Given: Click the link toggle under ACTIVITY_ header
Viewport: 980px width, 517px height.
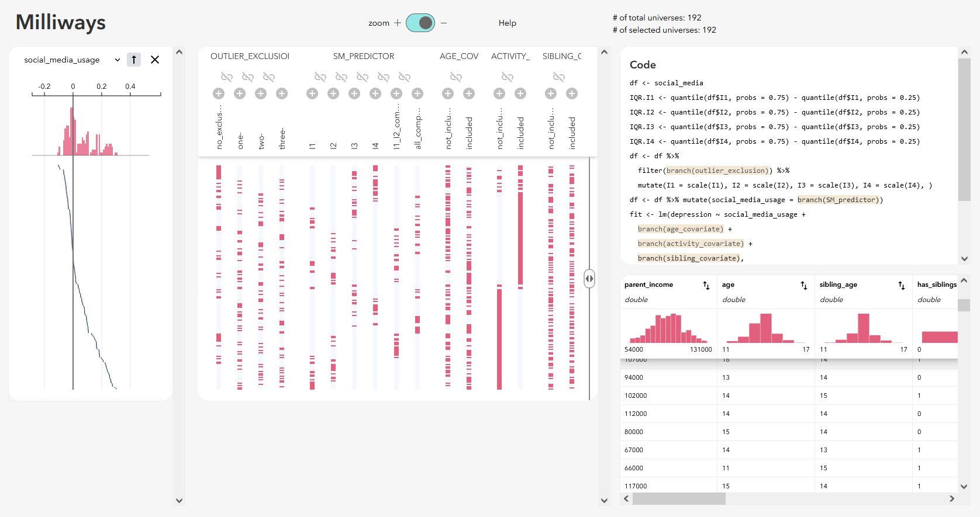Looking at the screenshot, I should pyautogui.click(x=508, y=77).
